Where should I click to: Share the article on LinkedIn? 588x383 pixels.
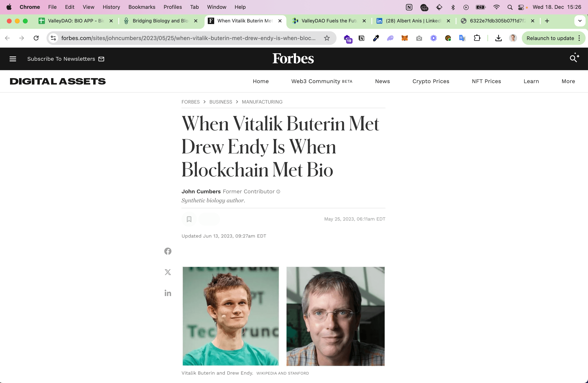click(x=168, y=293)
